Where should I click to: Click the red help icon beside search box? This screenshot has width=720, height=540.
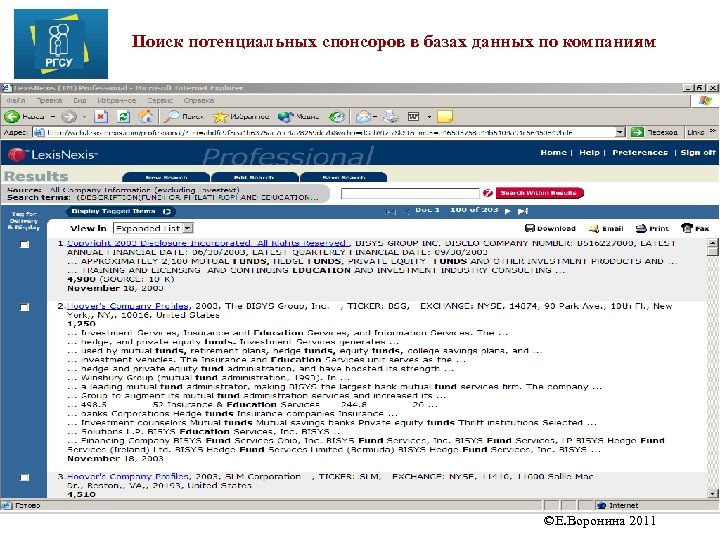(x=487, y=193)
